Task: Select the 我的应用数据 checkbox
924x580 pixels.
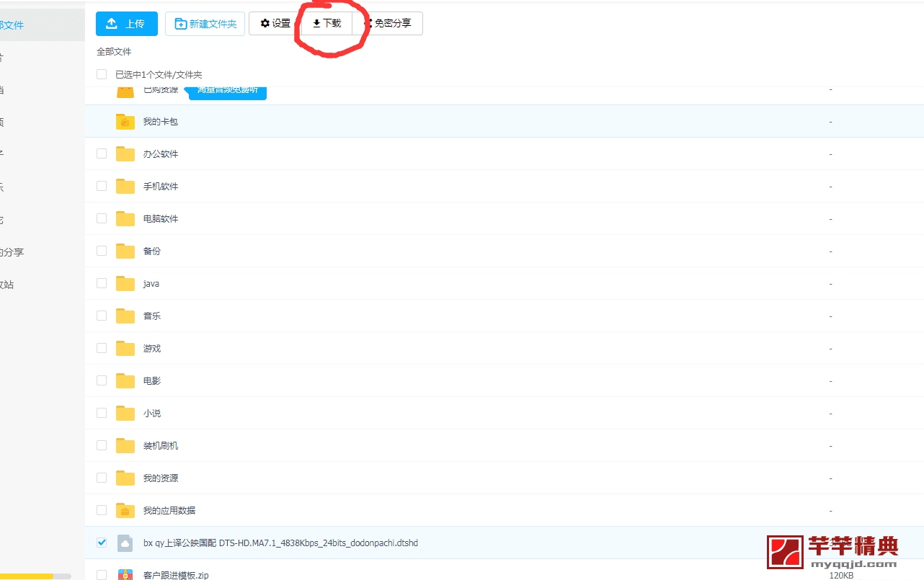Action: click(102, 510)
